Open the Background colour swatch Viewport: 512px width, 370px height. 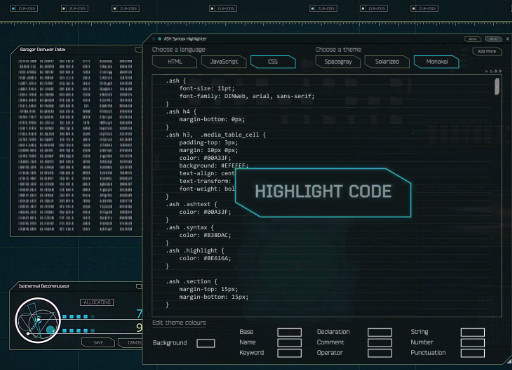click(x=206, y=343)
